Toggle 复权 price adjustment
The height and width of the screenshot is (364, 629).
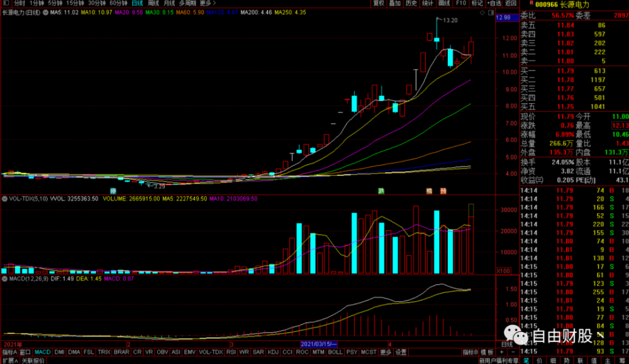point(378,3)
